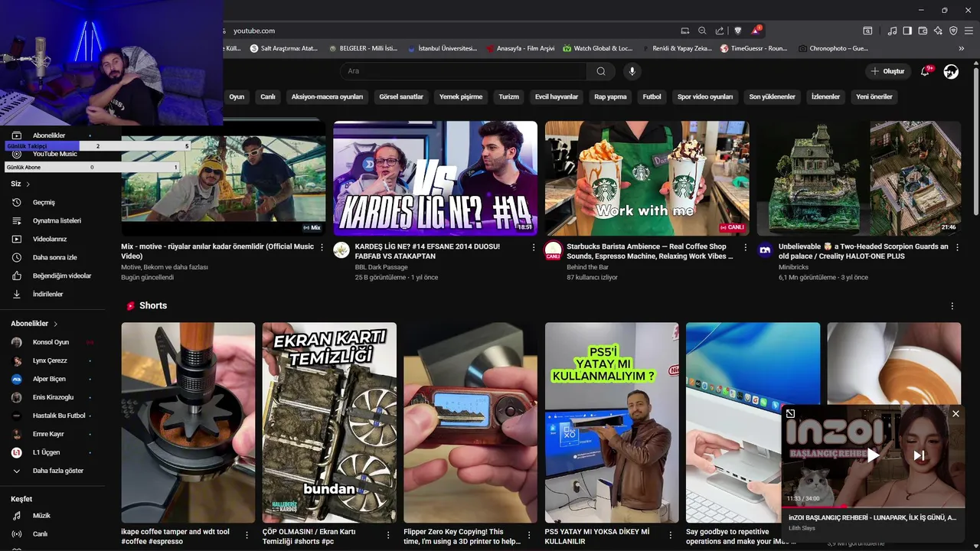Image resolution: width=980 pixels, height=551 pixels.
Task: Open Brave Leo AI sparkle icon
Action: [x=938, y=31]
